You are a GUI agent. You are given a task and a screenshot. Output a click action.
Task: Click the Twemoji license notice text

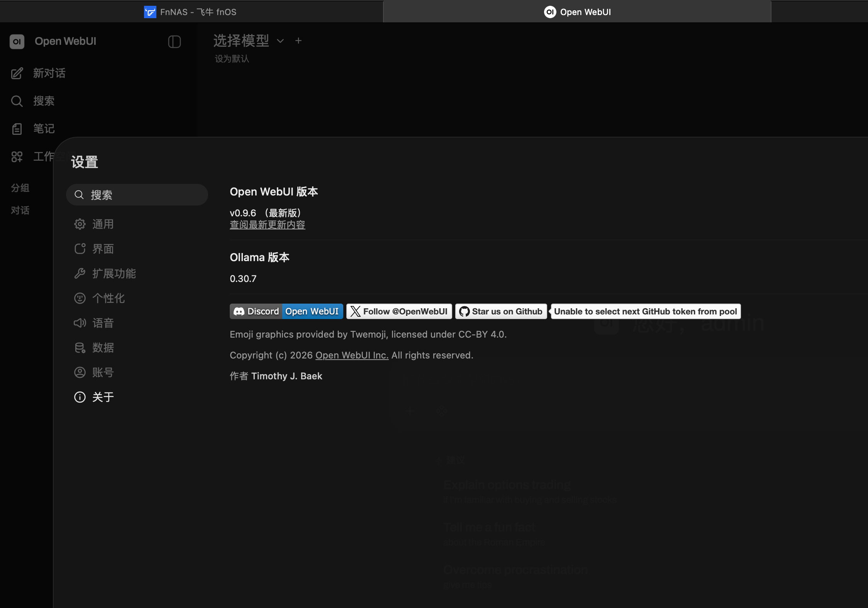pyautogui.click(x=368, y=335)
